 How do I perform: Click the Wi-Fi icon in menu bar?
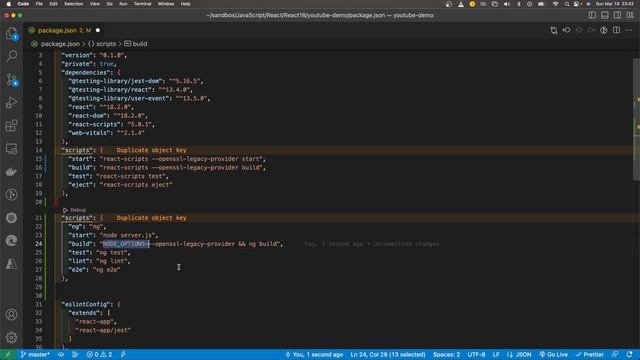click(x=556, y=4)
